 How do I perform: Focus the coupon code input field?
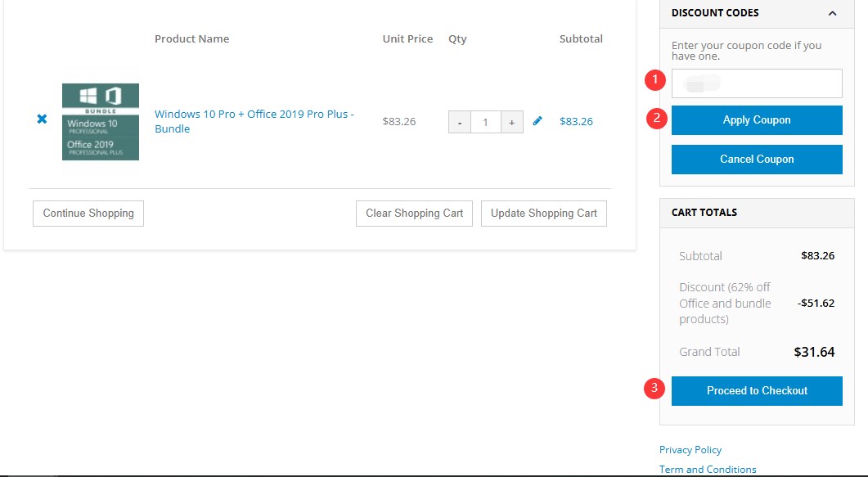[757, 83]
